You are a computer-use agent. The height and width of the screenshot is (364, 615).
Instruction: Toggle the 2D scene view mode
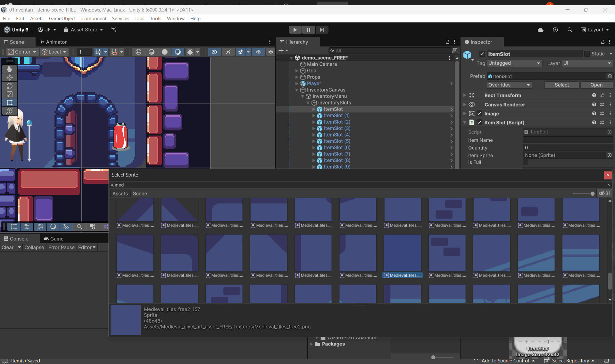[x=214, y=52]
